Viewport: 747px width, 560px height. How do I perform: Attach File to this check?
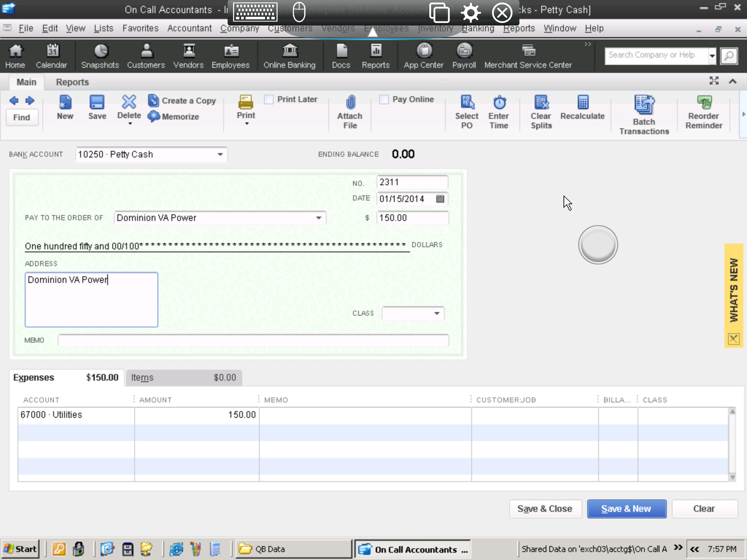tap(350, 112)
